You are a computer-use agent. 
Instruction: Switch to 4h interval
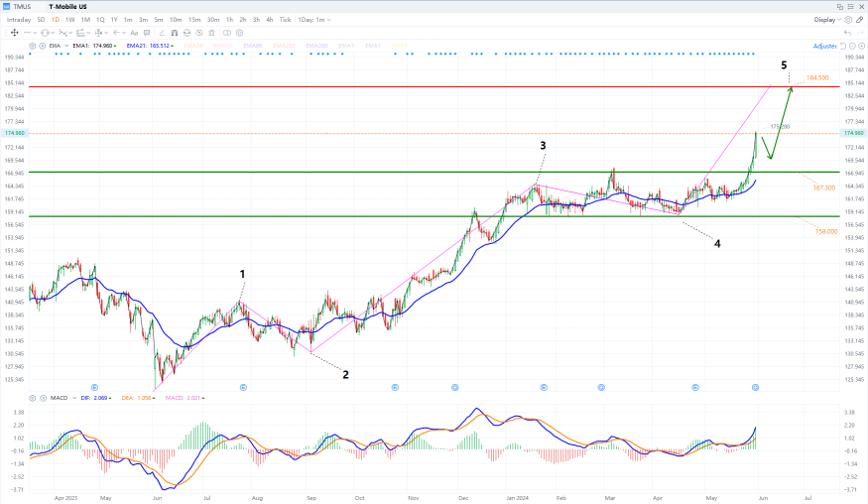click(x=270, y=20)
